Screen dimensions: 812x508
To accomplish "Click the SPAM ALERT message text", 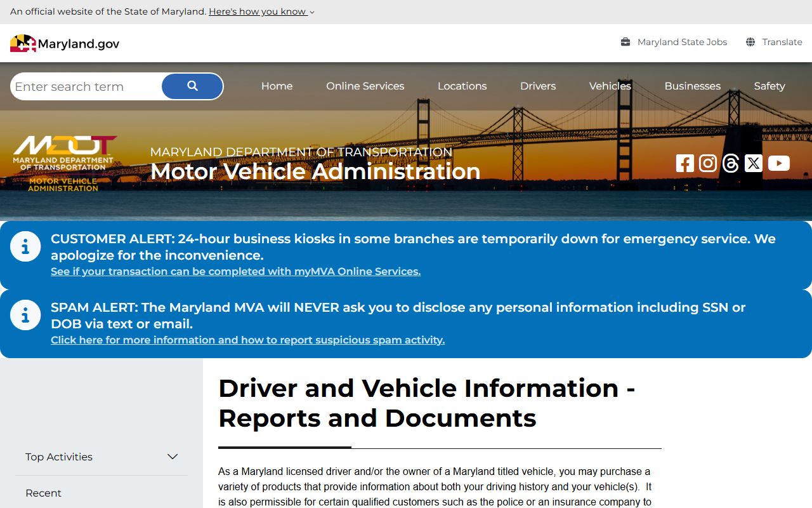I will (x=398, y=316).
